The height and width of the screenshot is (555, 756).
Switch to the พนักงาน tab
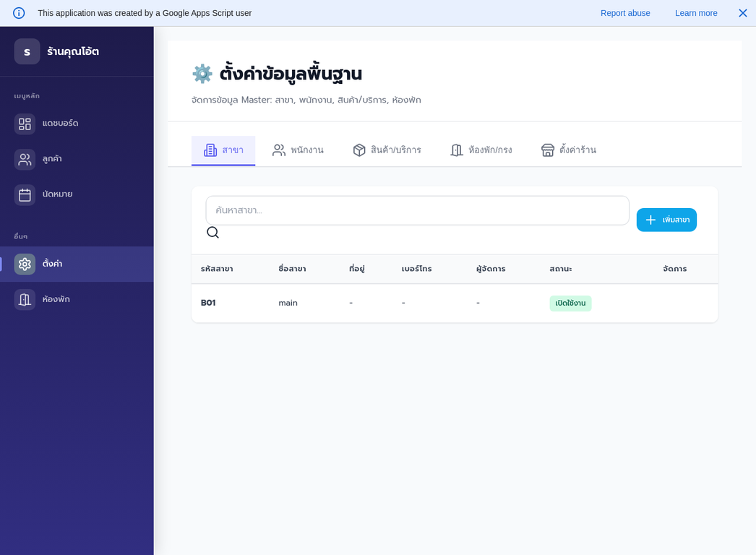(x=298, y=150)
